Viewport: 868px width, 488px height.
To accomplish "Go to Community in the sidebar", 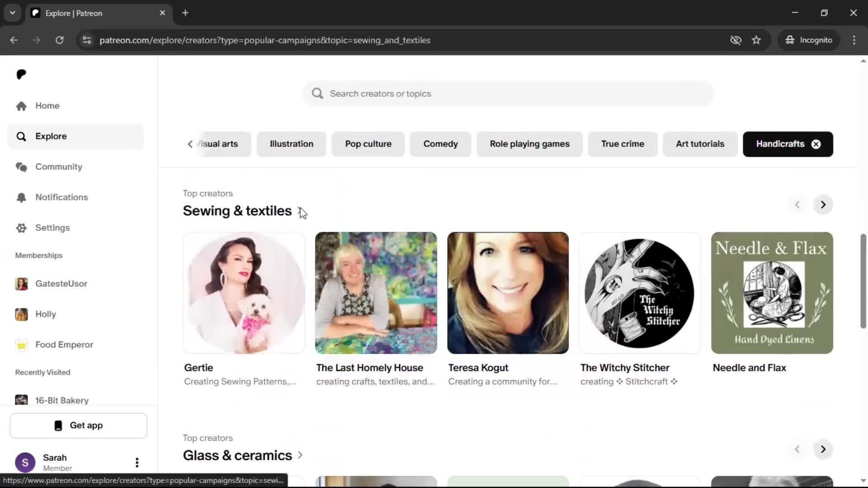I will point(75,167).
